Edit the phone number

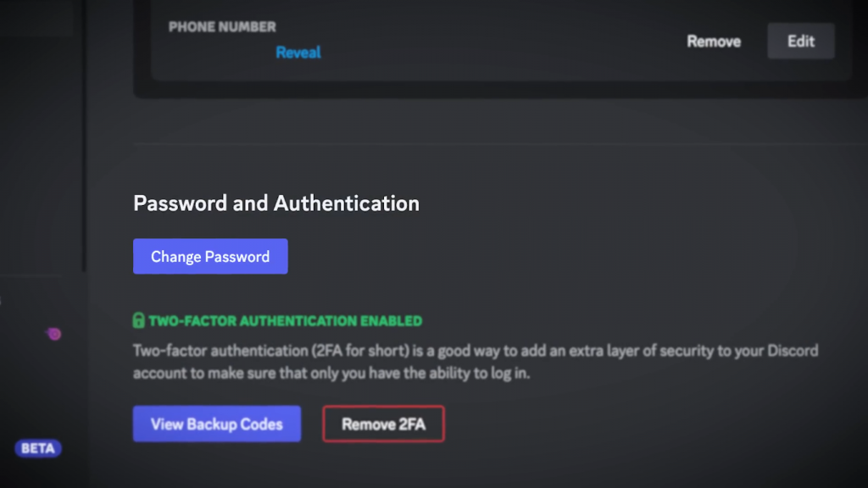click(x=800, y=41)
